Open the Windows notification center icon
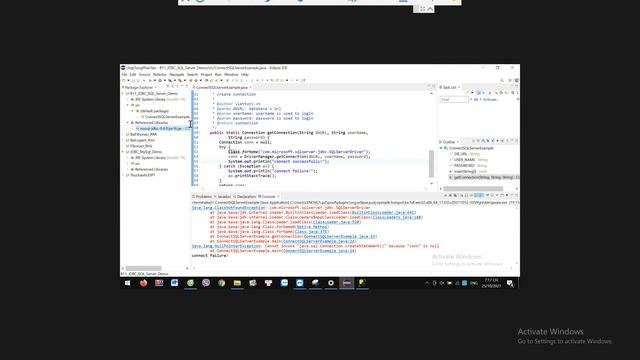 [x=510, y=283]
